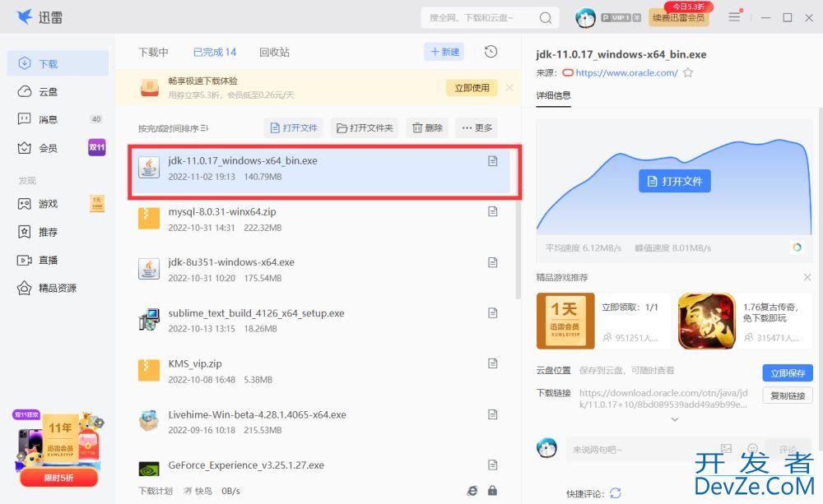Click document icon on GeForce_Experience row
The width and height of the screenshot is (823, 504).
(x=492, y=465)
